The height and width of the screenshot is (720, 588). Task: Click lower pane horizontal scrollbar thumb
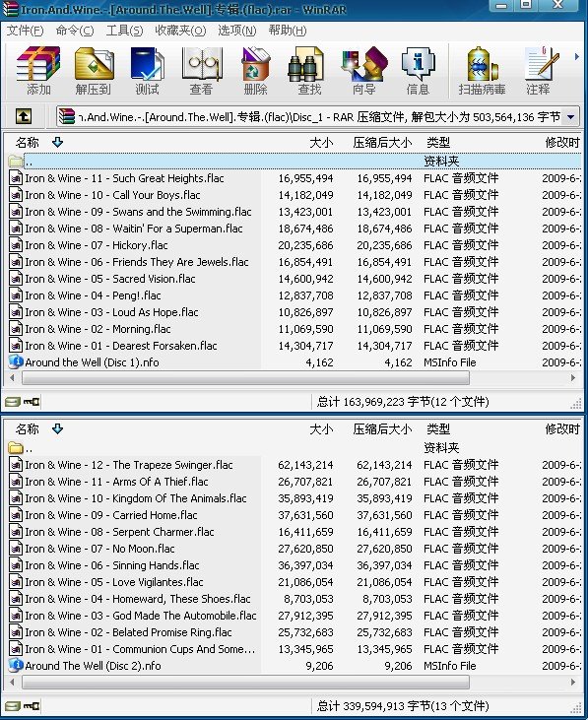[245, 682]
